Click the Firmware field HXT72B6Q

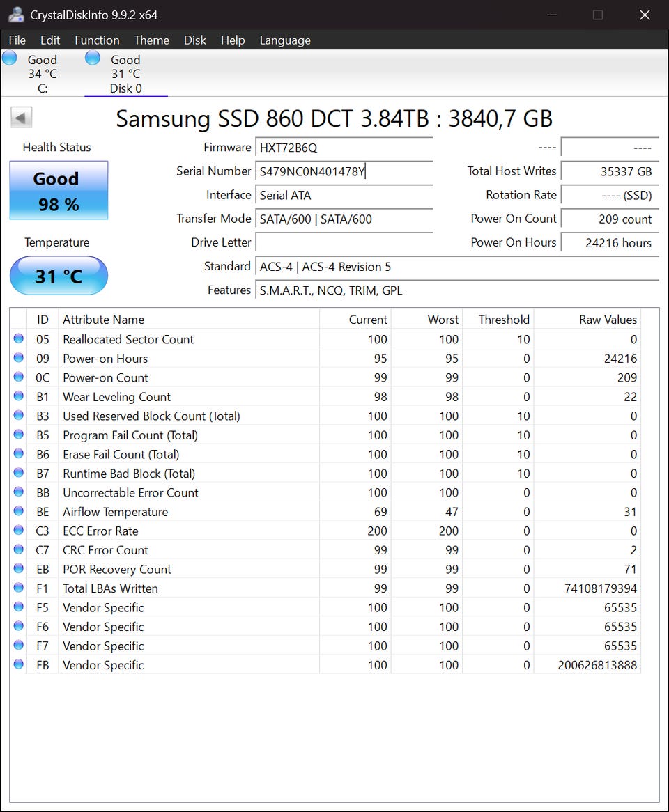344,148
